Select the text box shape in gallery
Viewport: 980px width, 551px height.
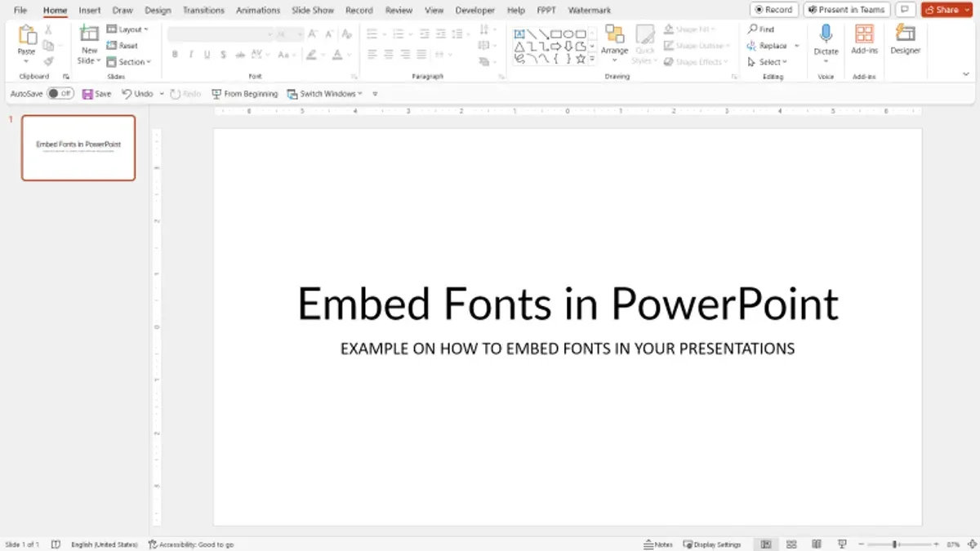point(519,34)
